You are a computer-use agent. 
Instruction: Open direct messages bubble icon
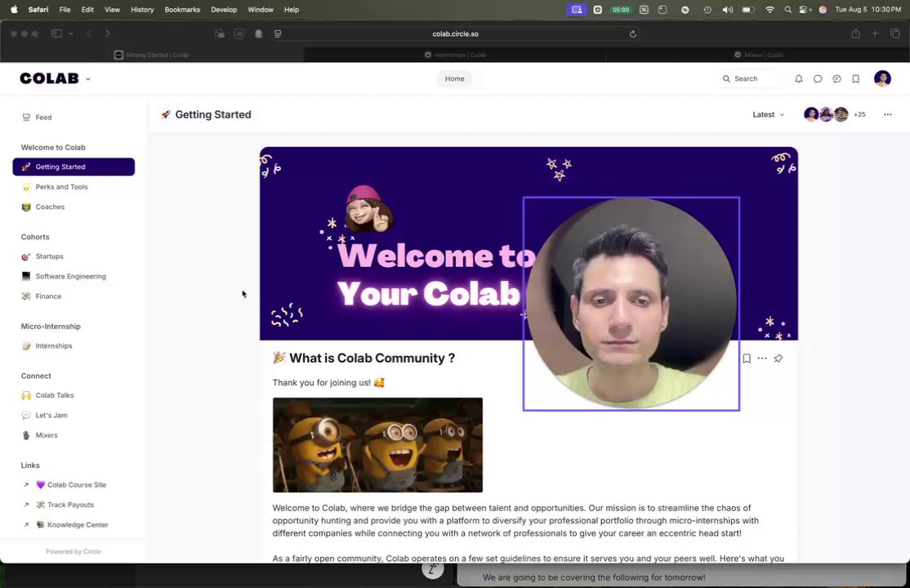(x=818, y=79)
